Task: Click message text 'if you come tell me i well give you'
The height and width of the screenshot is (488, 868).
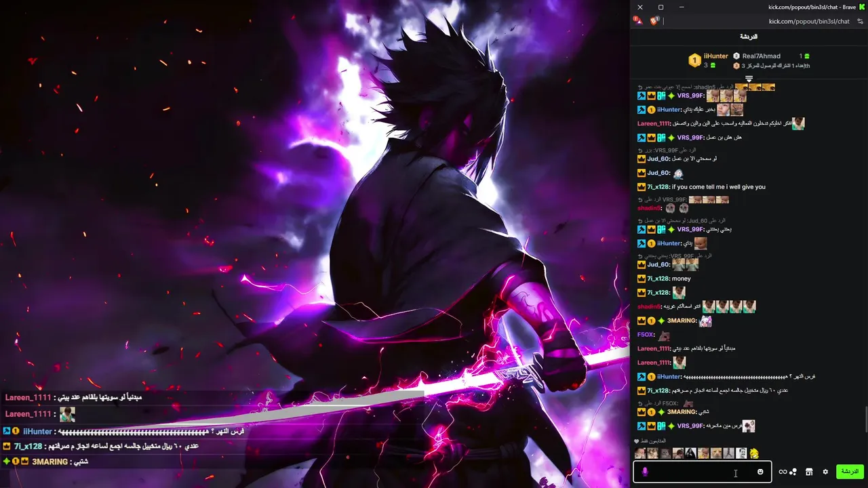Action: 718,187
